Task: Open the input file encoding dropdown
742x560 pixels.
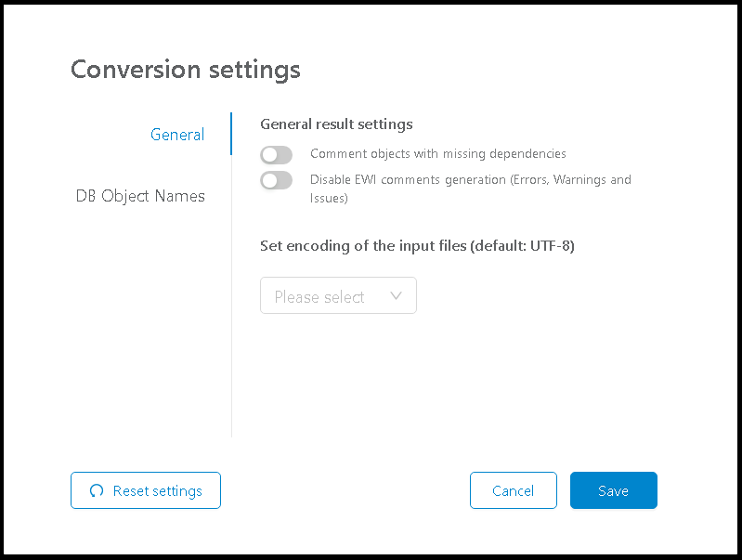Action: point(338,296)
